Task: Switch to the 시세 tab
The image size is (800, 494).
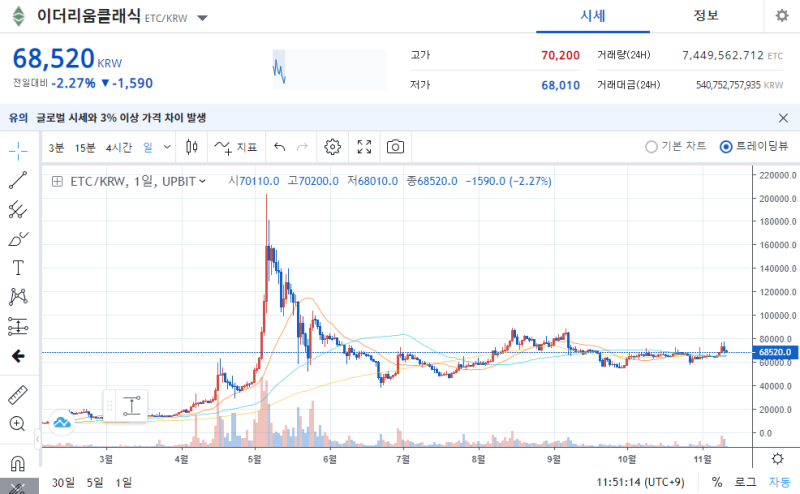Action: 592,16
